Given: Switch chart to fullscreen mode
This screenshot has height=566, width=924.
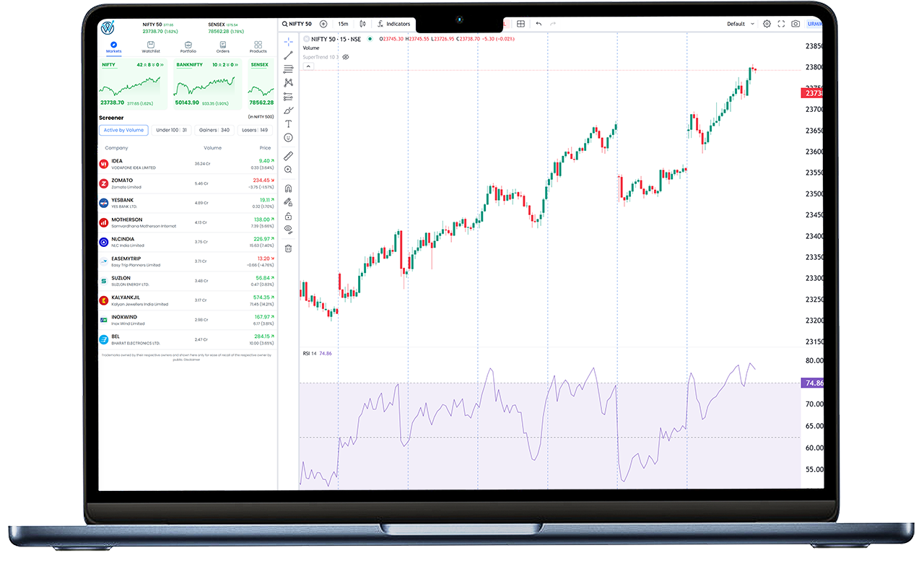Looking at the screenshot, I should [780, 24].
